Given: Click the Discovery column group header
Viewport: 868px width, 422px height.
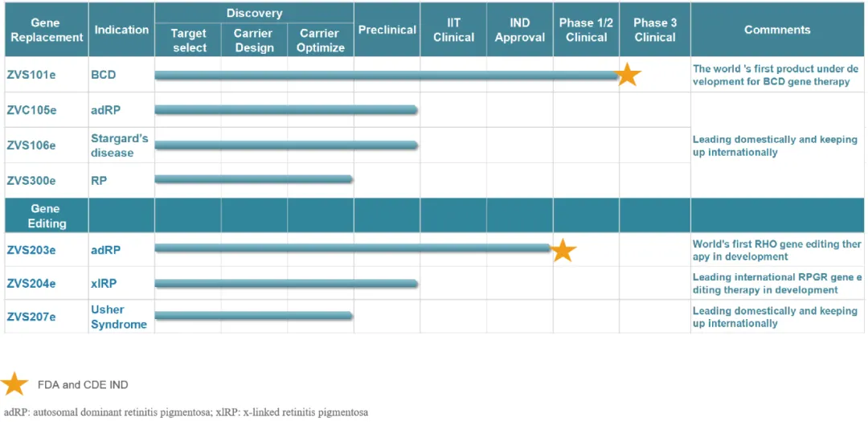Looking at the screenshot, I should tap(254, 13).
